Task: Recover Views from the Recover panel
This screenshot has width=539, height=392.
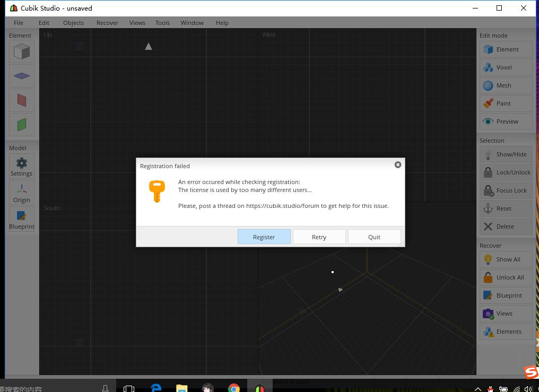Action: coord(506,313)
